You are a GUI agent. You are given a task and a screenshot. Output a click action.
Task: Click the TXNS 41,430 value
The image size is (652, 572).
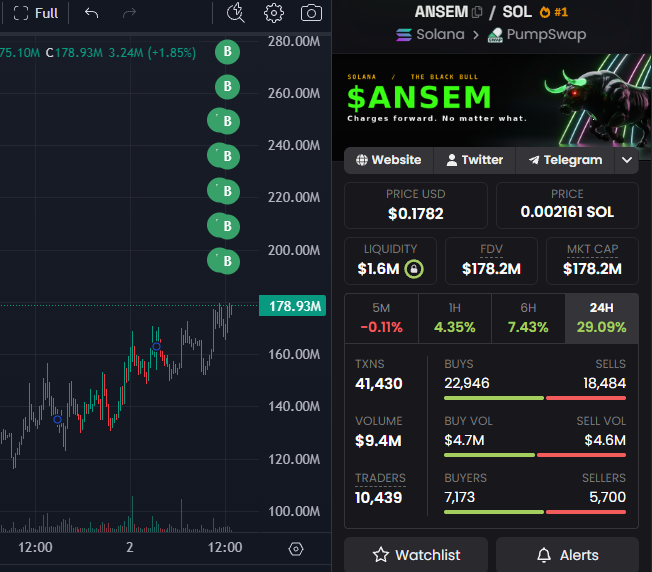379,384
